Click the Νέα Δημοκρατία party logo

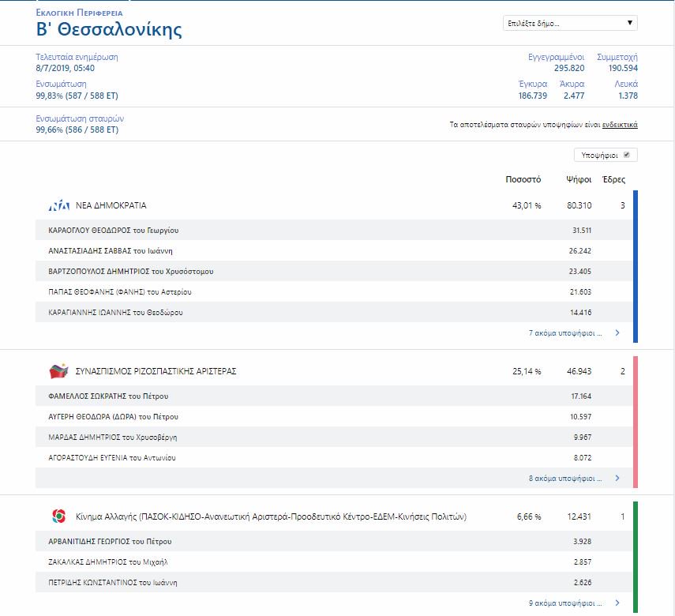[59, 205]
